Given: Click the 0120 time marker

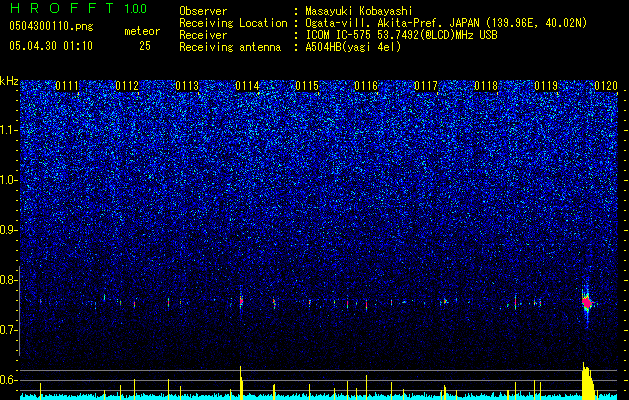Looking at the screenshot, I should point(606,86).
